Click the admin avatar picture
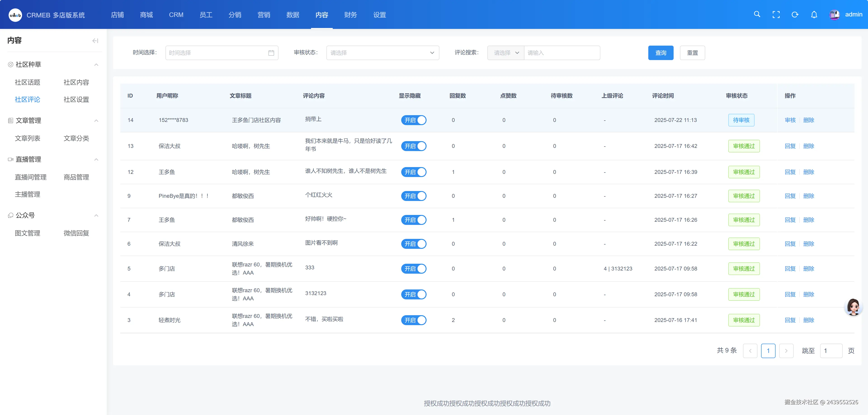The width and height of the screenshot is (868, 415). 834,14
